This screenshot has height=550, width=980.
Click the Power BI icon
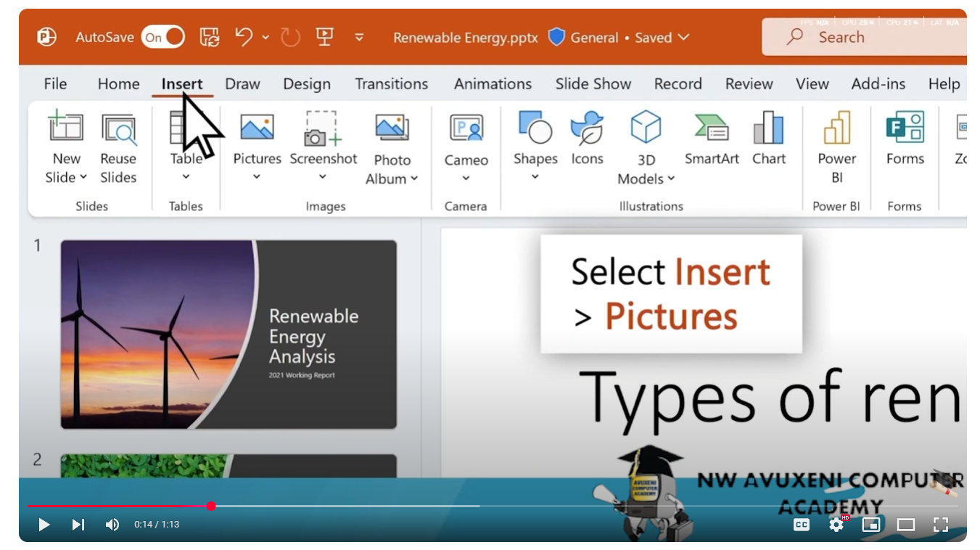[836, 128]
